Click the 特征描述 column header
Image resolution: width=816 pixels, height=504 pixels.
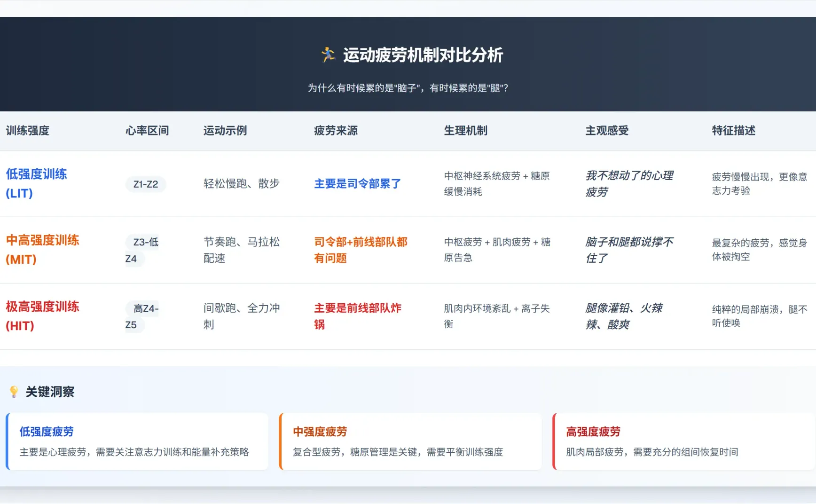pyautogui.click(x=734, y=131)
